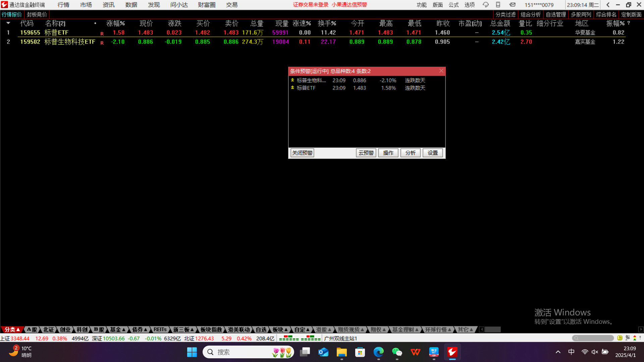Click the 关闭预警 button
The image size is (644, 362).
pyautogui.click(x=302, y=153)
